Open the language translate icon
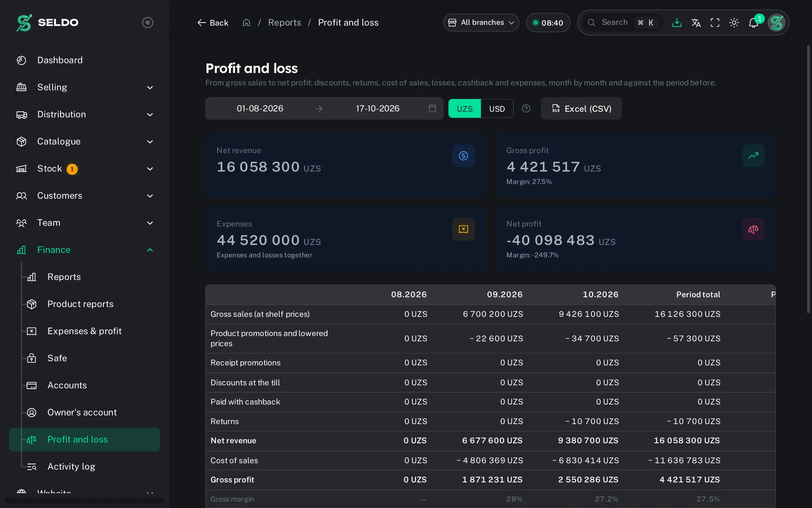Screen dimensions: 812x508 [x=696, y=23]
